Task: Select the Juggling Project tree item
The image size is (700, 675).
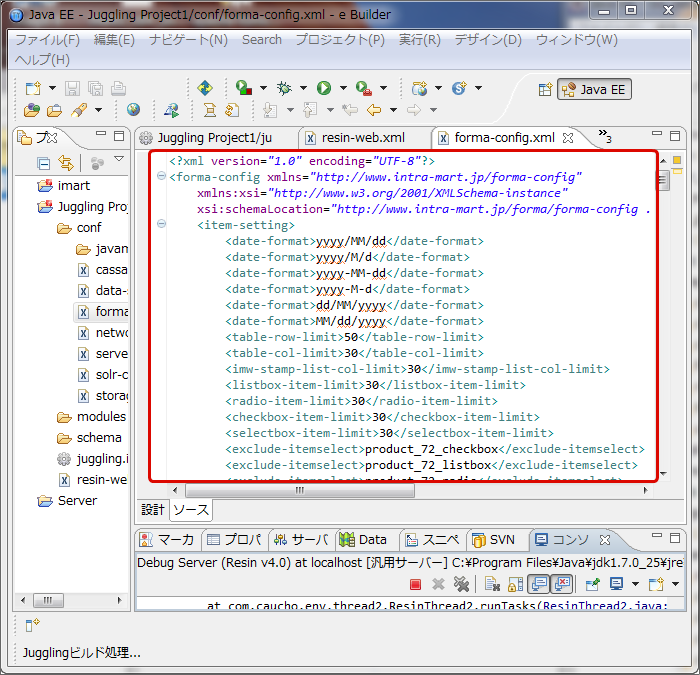Action: (83, 207)
